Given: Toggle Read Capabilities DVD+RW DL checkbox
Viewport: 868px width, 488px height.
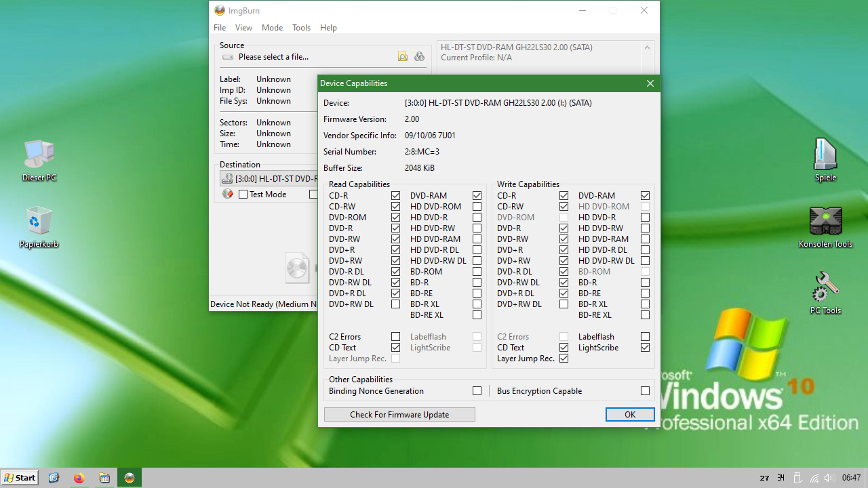Looking at the screenshot, I should 395,304.
